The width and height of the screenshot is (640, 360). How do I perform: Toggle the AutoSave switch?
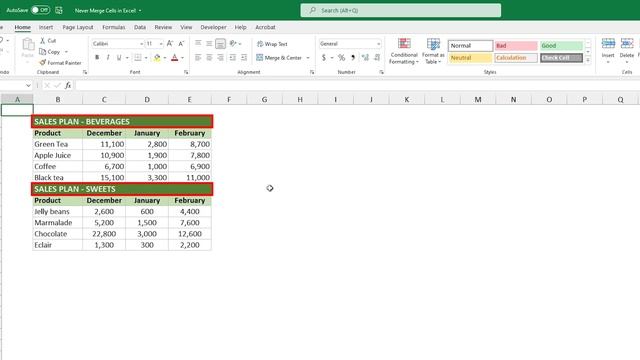40,10
